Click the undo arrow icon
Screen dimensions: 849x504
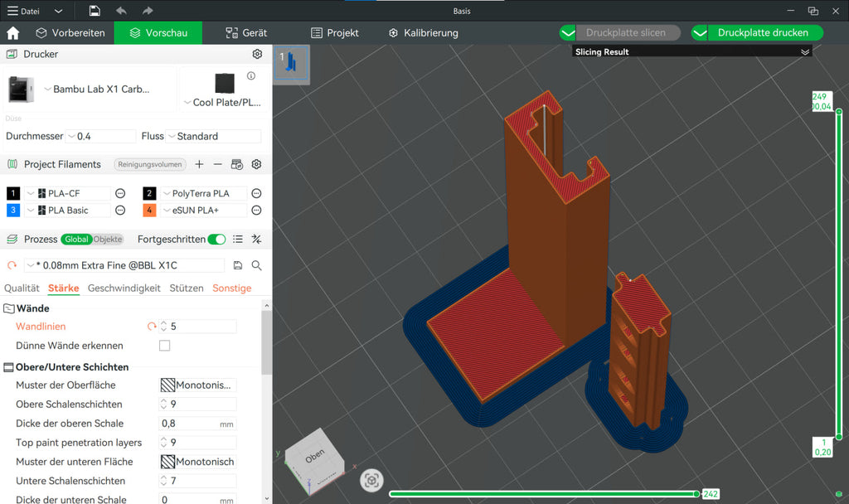pyautogui.click(x=121, y=11)
